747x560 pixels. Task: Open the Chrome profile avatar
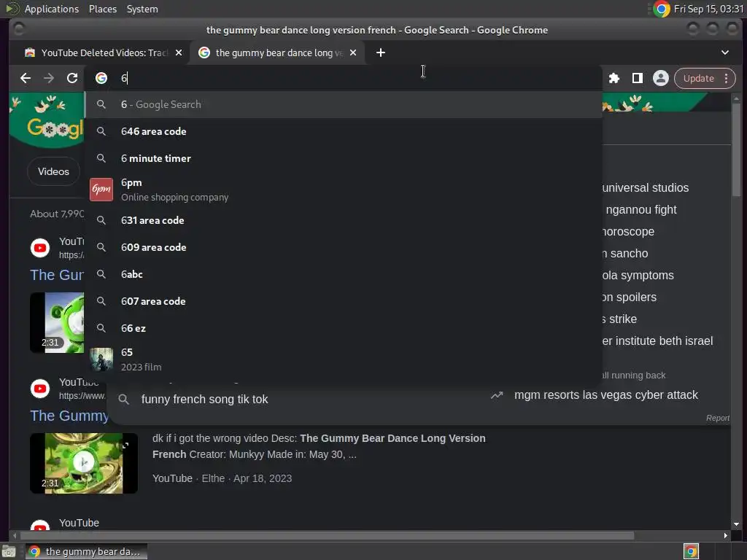[x=661, y=78]
